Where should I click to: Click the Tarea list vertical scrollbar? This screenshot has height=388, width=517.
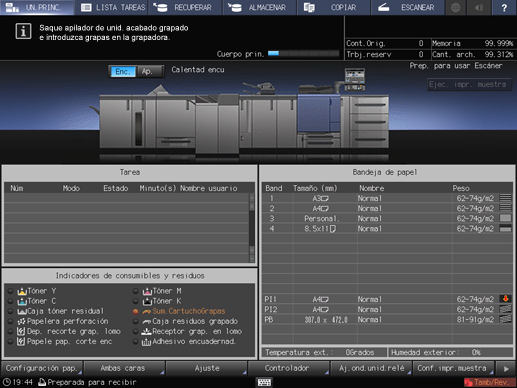click(x=252, y=228)
